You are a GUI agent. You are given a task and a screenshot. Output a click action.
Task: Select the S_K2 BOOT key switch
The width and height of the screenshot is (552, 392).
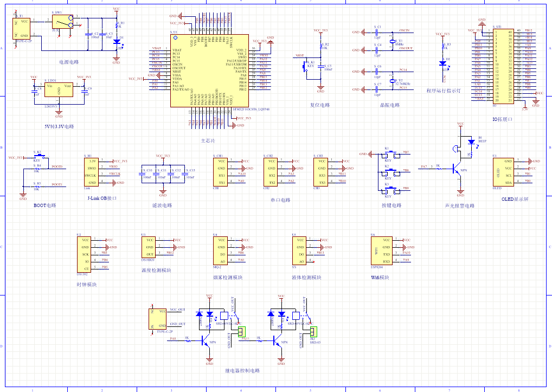tap(36, 157)
